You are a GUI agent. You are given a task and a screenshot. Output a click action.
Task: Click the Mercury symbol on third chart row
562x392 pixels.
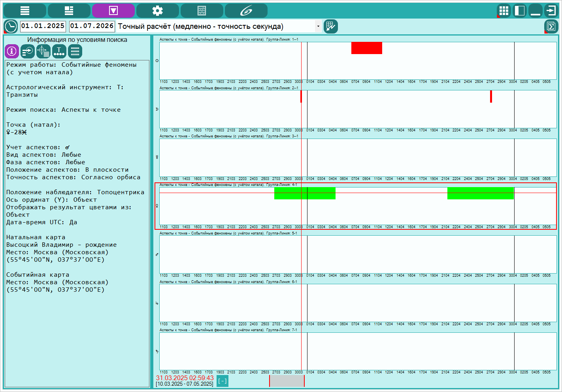click(x=157, y=157)
